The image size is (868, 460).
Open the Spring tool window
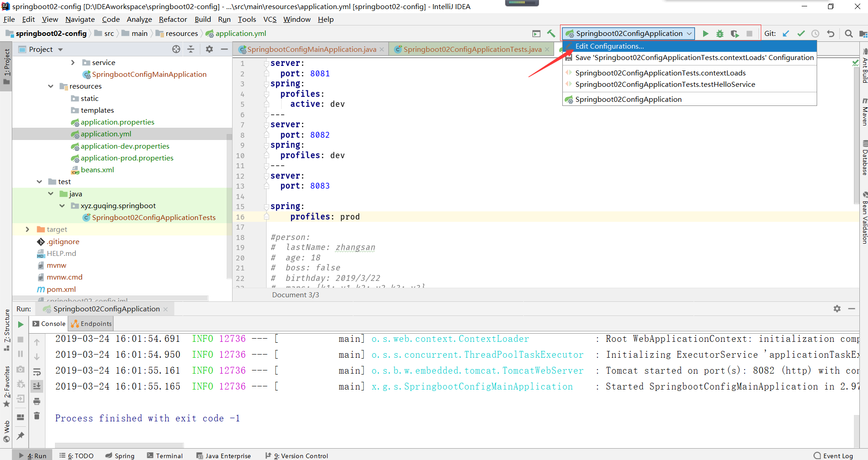[x=120, y=455]
